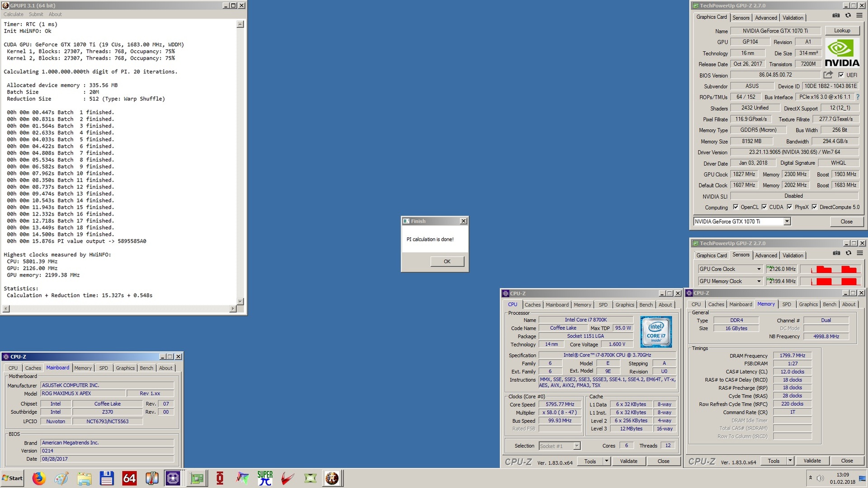The image size is (868, 488).
Task: Open hamburger menu in top GPU-Z window
Action: (x=859, y=15)
